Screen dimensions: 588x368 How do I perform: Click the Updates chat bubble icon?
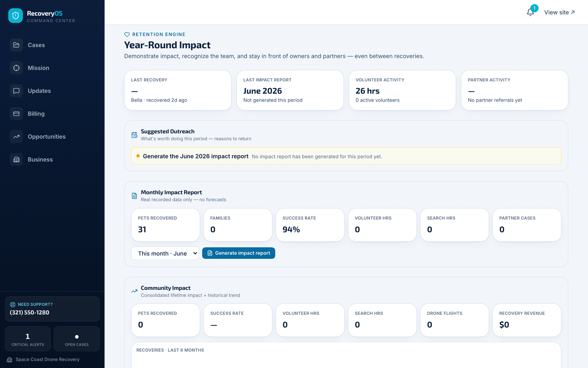(16, 91)
